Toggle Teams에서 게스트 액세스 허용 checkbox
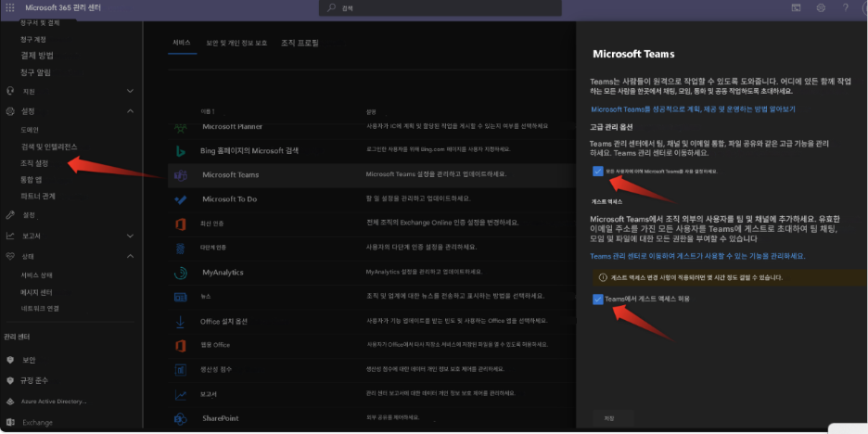868x434 pixels. coord(597,299)
